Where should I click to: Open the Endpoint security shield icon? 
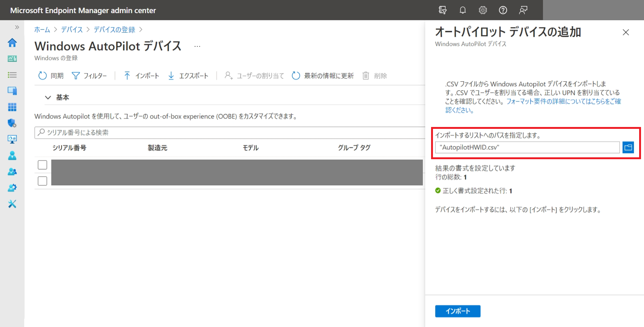(12, 123)
